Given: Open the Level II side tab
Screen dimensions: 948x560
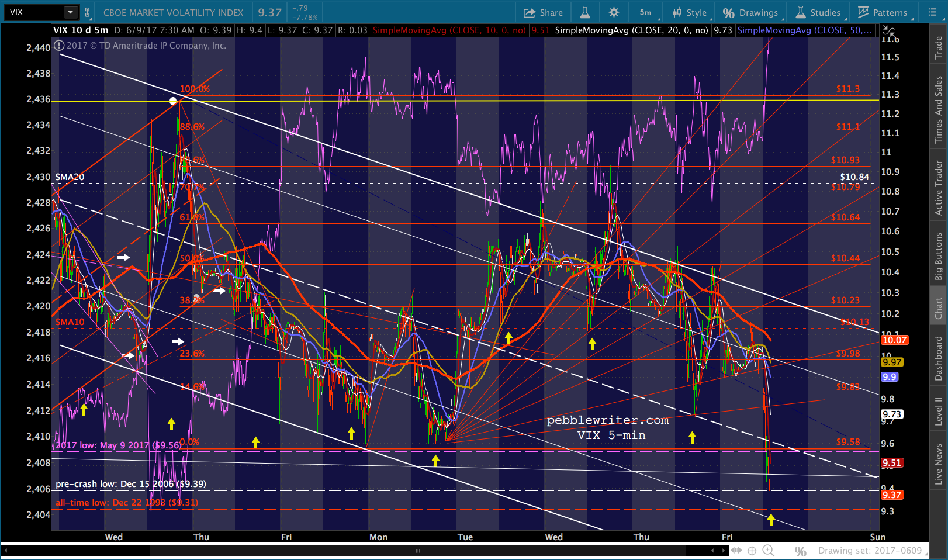Looking at the screenshot, I should tap(939, 411).
